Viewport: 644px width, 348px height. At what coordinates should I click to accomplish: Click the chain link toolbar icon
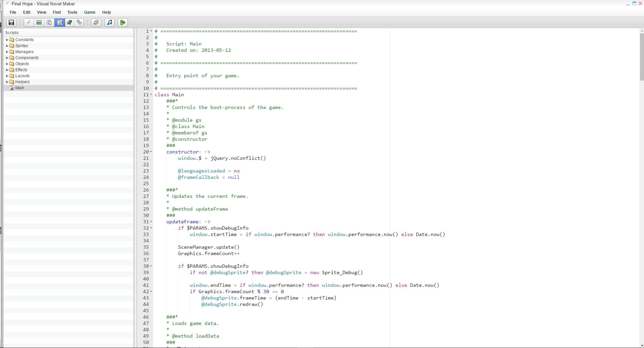coord(79,22)
